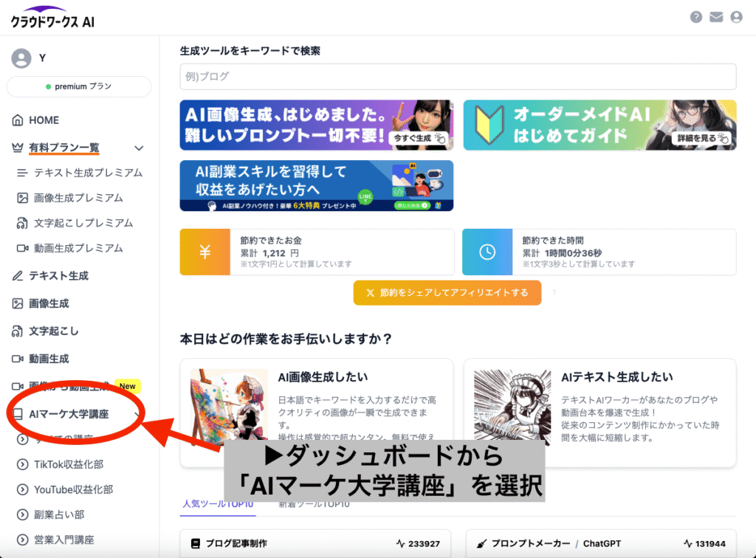Click 節約をシェアしてアフィリエイトする button
The width and height of the screenshot is (756, 558).
pos(447,292)
